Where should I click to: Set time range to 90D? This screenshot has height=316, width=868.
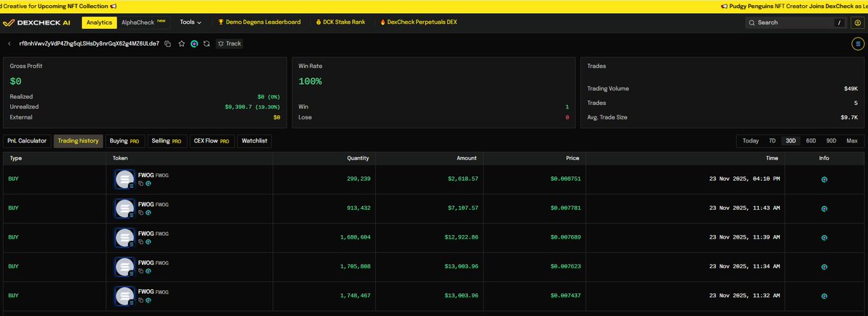pos(831,141)
